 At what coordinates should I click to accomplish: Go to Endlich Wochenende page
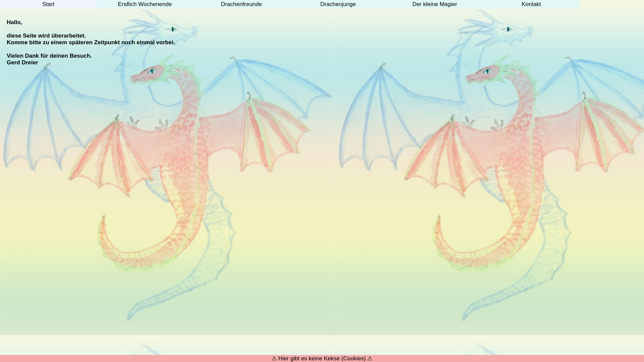point(145,4)
